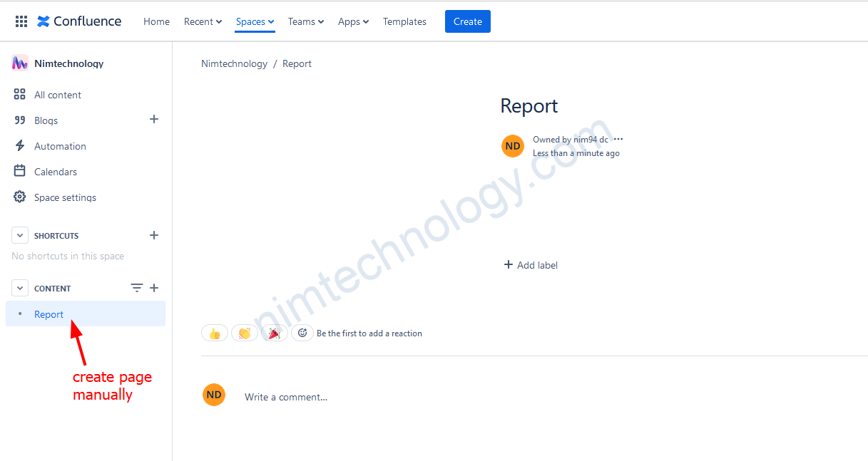Open more options next to page owner
Screen dimensions: 868x461
point(618,140)
